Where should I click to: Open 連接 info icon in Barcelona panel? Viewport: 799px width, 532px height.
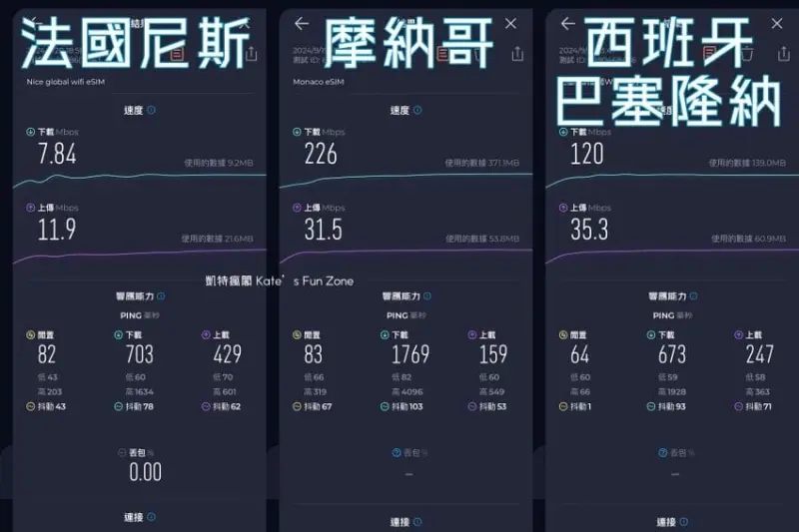coord(684,522)
